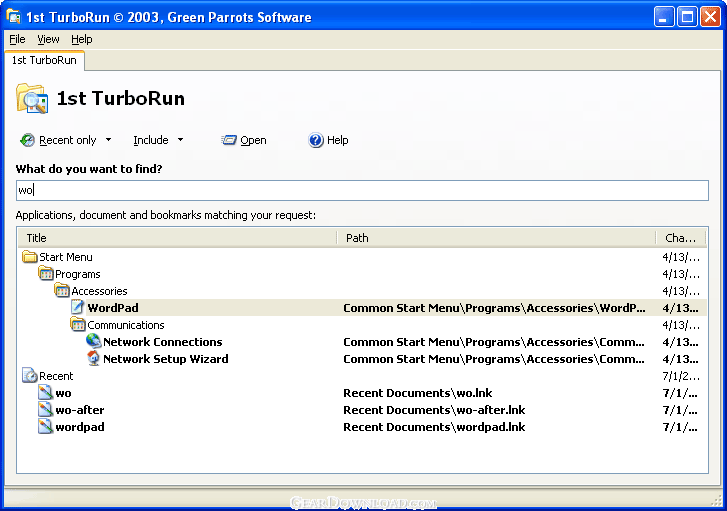The height and width of the screenshot is (511, 727).
Task: Select the Communications tree row
Action: coord(126,325)
